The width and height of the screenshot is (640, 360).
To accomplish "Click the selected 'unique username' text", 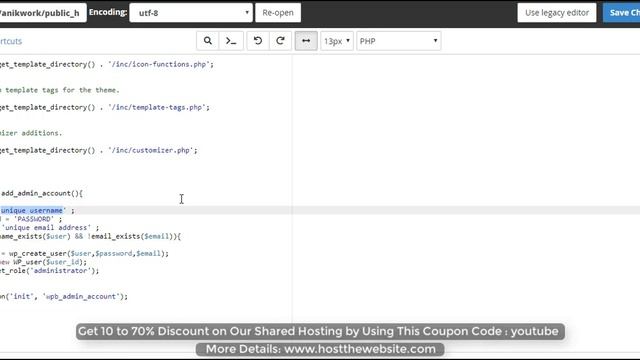I will [33, 210].
